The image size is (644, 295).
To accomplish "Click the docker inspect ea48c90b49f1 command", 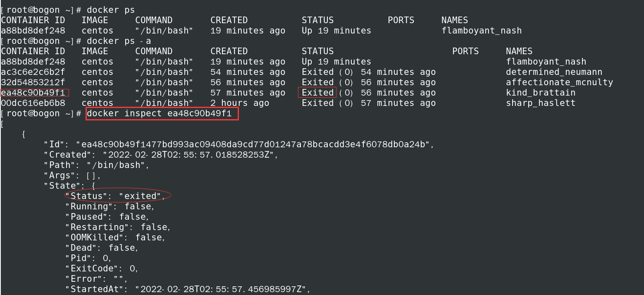I will (x=162, y=113).
